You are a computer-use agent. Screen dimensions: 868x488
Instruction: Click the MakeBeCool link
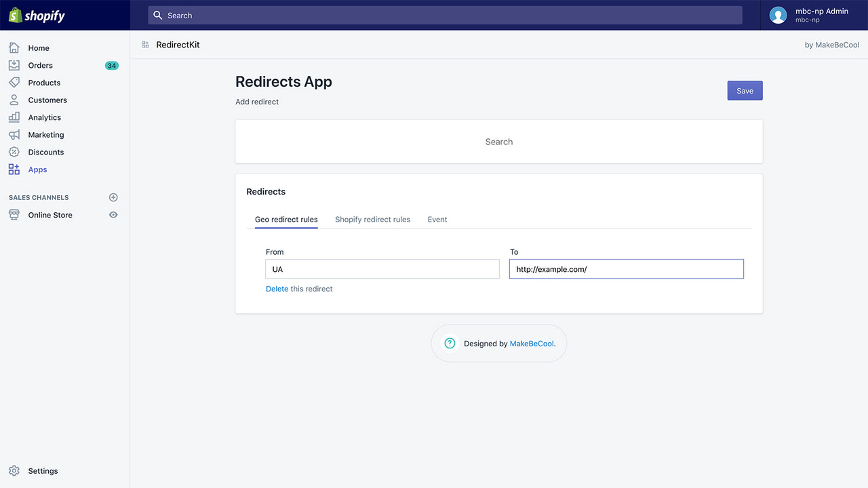pos(532,343)
